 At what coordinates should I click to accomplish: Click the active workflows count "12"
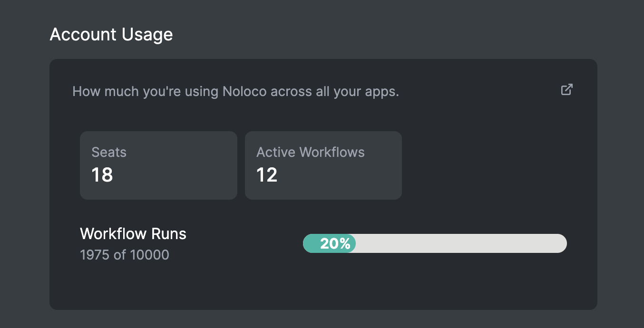tap(267, 175)
